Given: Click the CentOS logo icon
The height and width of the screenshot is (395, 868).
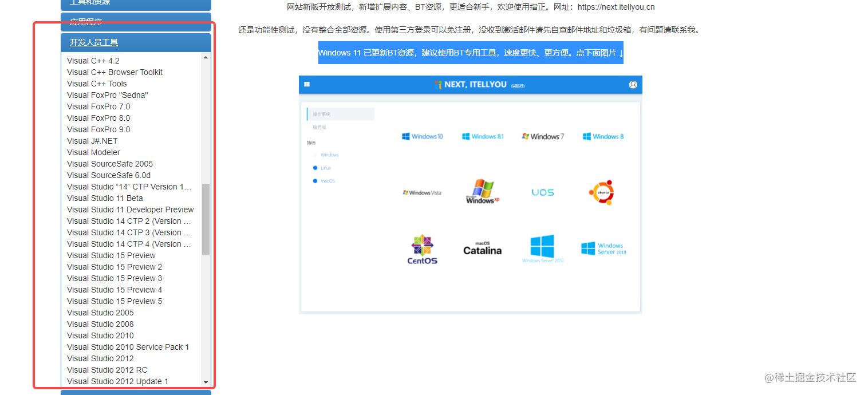Looking at the screenshot, I should (423, 249).
